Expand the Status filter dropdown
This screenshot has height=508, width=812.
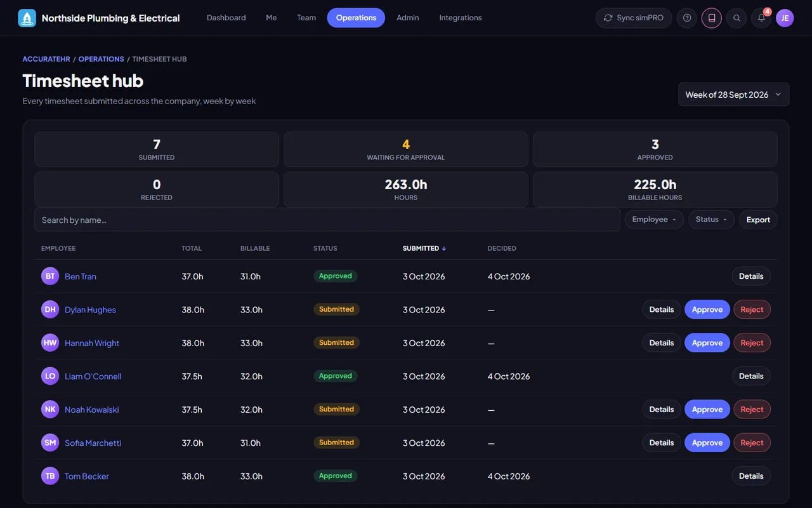pyautogui.click(x=711, y=220)
